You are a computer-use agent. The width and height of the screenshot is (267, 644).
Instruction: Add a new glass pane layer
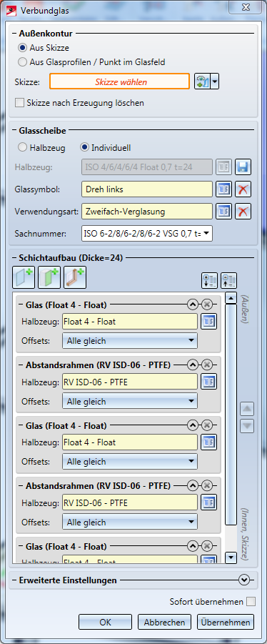click(x=24, y=277)
